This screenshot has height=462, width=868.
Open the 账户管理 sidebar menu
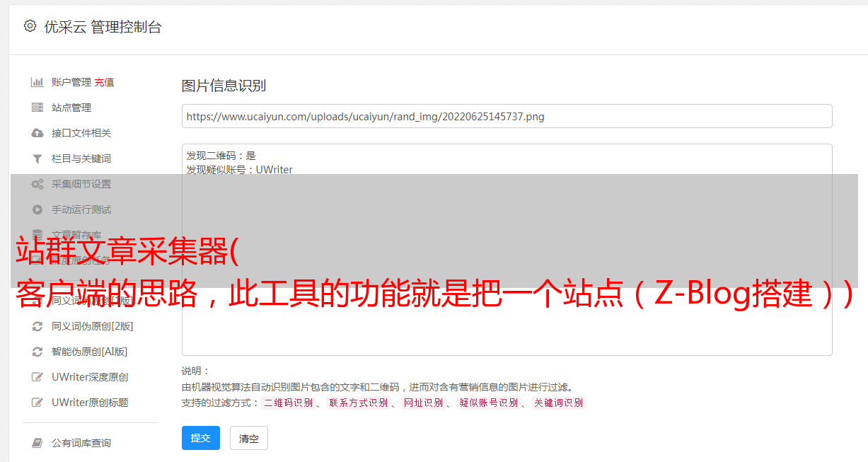point(71,82)
